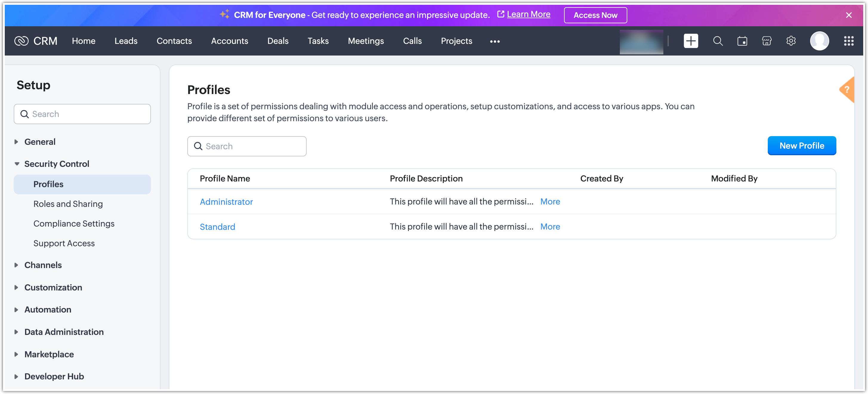868x394 pixels.
Task: Open the global search magnifier icon
Action: (x=718, y=41)
